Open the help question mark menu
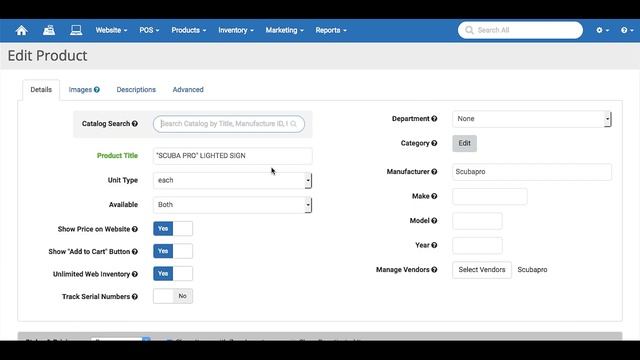The height and width of the screenshot is (360, 640). point(627,30)
